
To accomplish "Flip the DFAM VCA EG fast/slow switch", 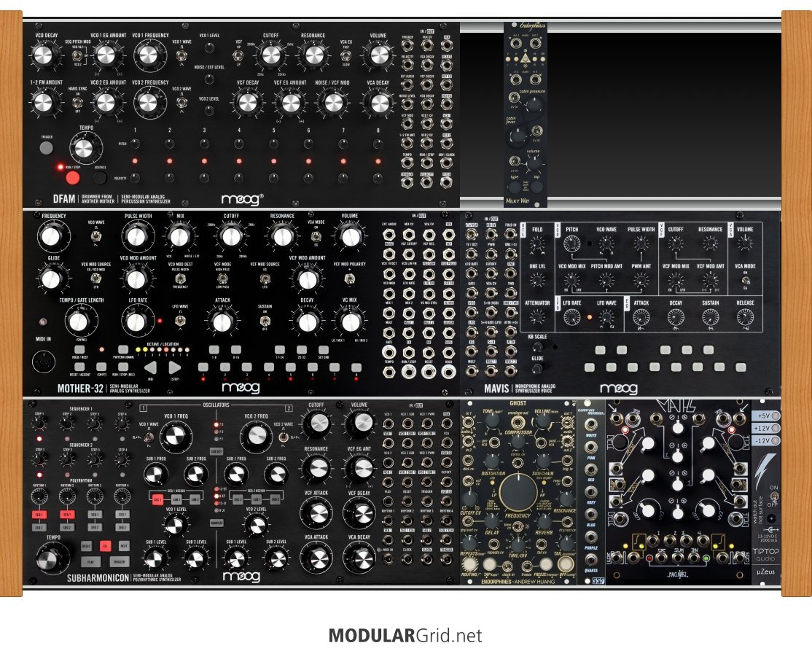I will 346,55.
